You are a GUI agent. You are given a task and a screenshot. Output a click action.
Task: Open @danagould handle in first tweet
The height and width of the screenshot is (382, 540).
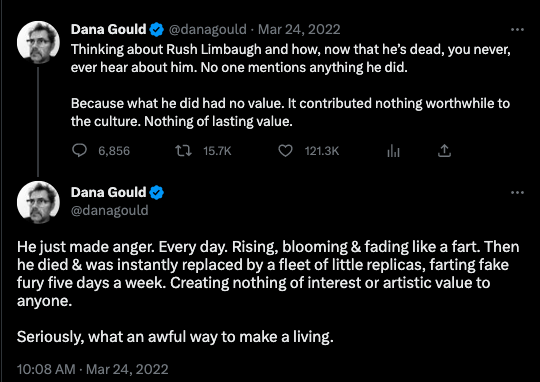coord(208,30)
